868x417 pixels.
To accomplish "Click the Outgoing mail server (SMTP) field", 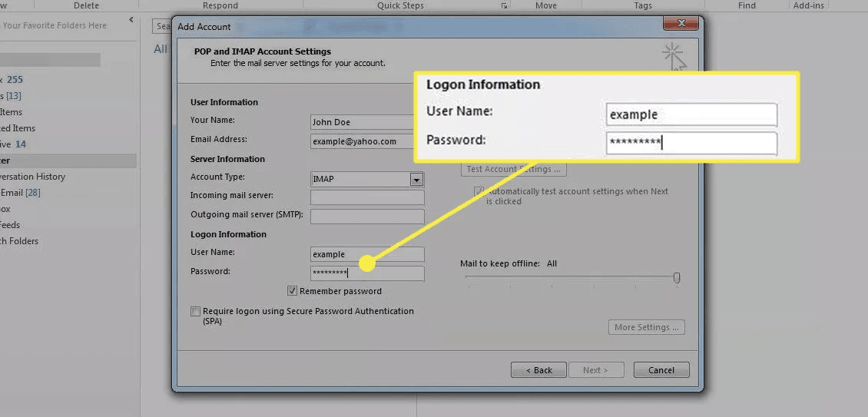I will click(367, 217).
